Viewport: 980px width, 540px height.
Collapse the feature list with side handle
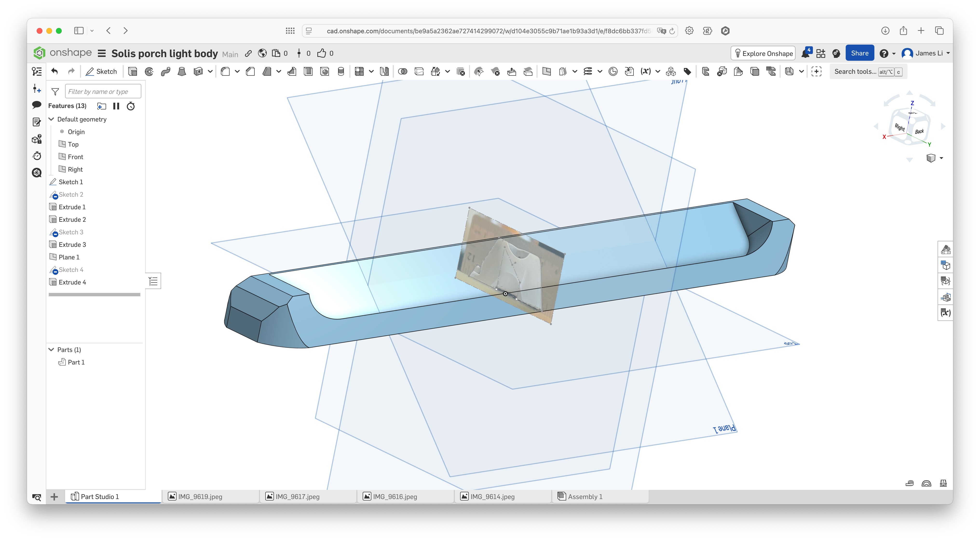click(153, 281)
